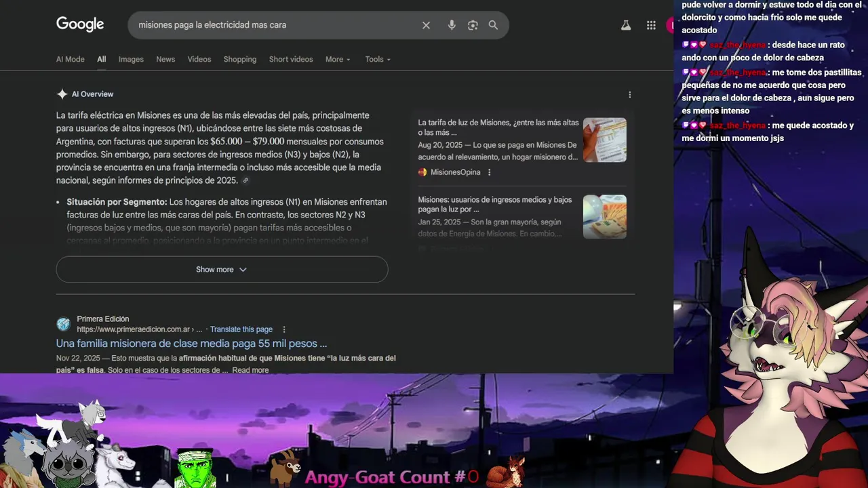The width and height of the screenshot is (868, 488).
Task: Click in the search query field
Action: 275,25
